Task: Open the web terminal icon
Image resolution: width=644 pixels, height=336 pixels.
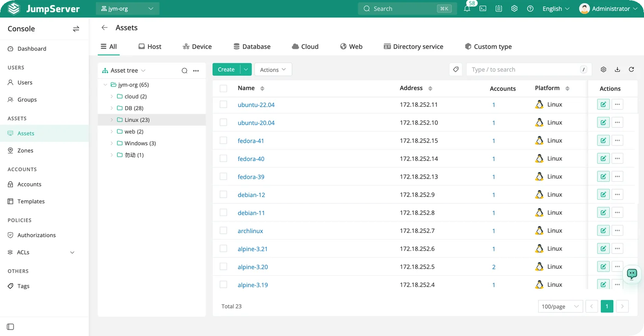Action: coord(483,9)
